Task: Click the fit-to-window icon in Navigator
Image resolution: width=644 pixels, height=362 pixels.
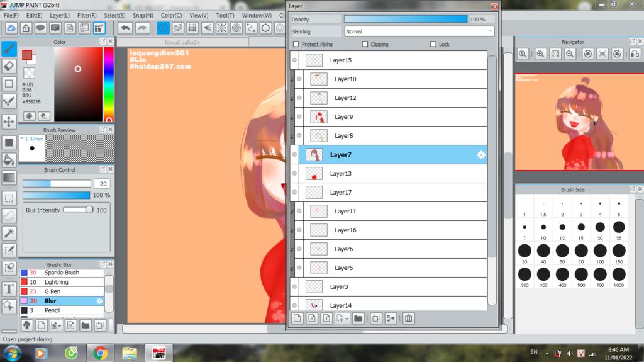Action: click(x=555, y=54)
